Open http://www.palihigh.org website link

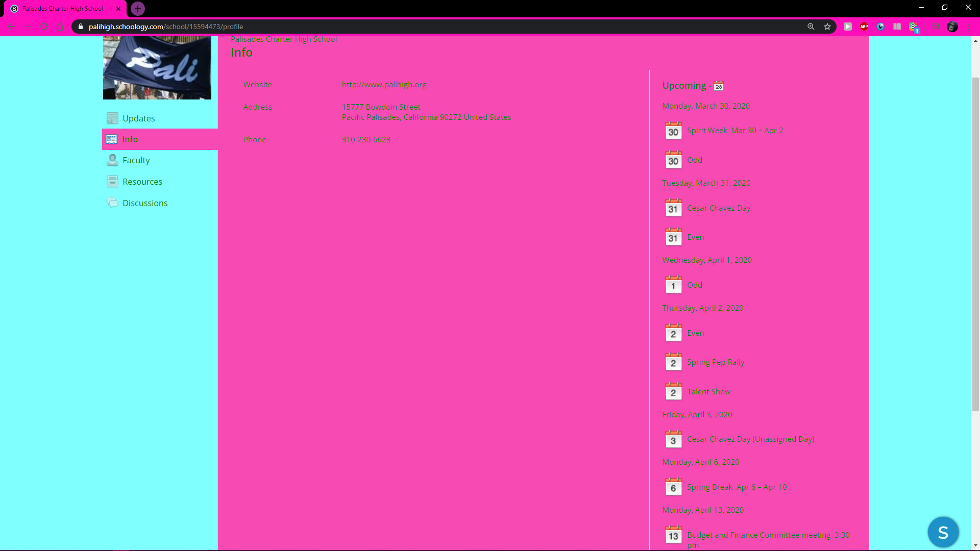[x=384, y=85]
